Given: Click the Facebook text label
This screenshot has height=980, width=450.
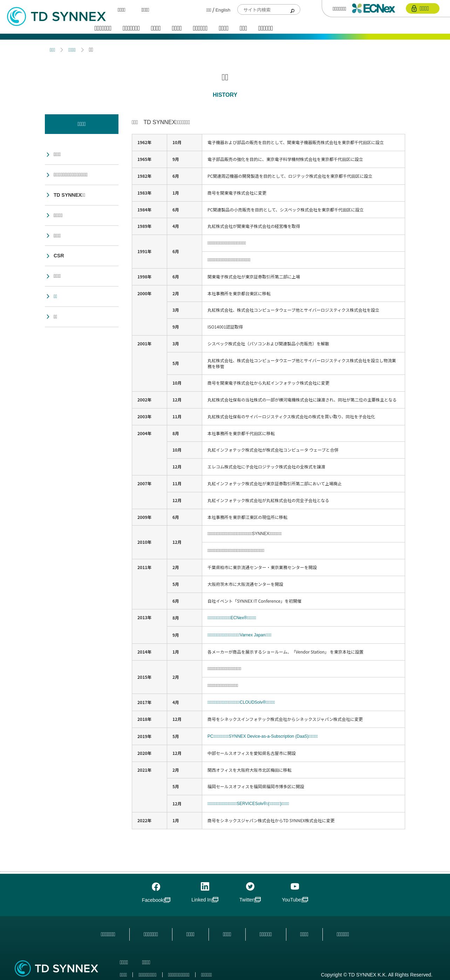Looking at the screenshot, I should (x=152, y=900).
